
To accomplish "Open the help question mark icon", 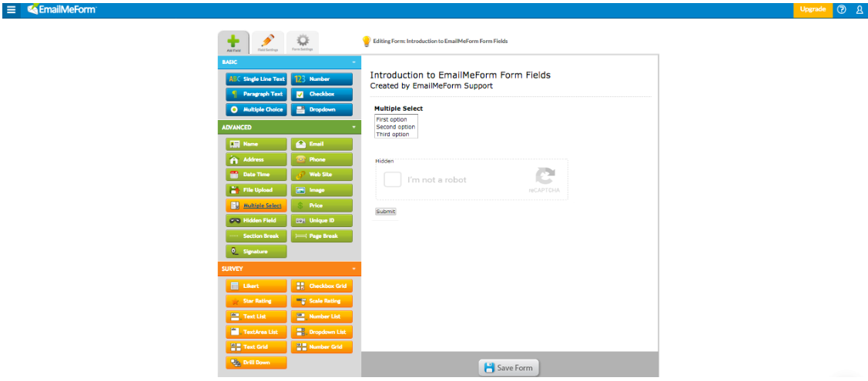I will point(842,9).
